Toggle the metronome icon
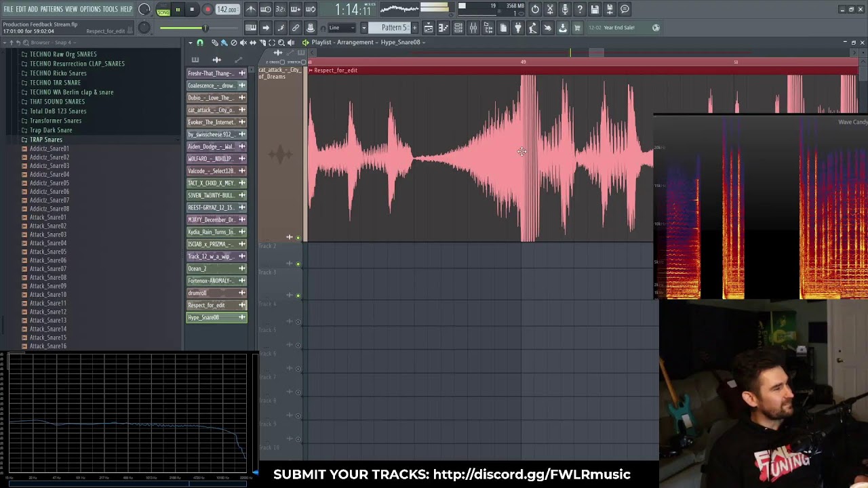 point(252,9)
